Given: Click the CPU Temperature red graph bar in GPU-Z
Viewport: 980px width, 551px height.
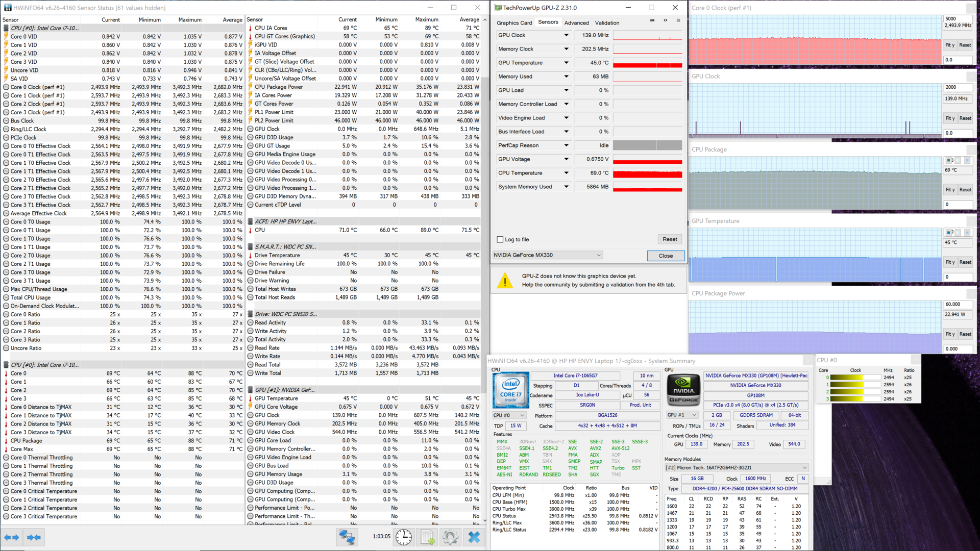Looking at the screenshot, I should (647, 173).
